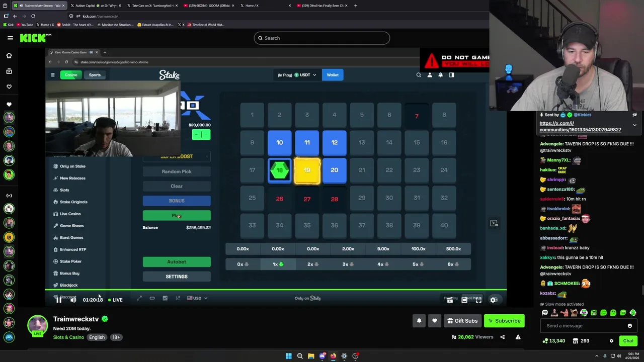This screenshot has height=362, width=644.
Task: Switch to Autism Capital X tab
Action: 95,6
